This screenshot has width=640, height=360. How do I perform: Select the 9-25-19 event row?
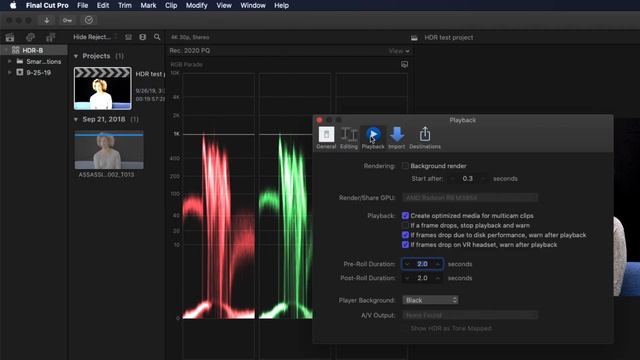click(x=34, y=72)
